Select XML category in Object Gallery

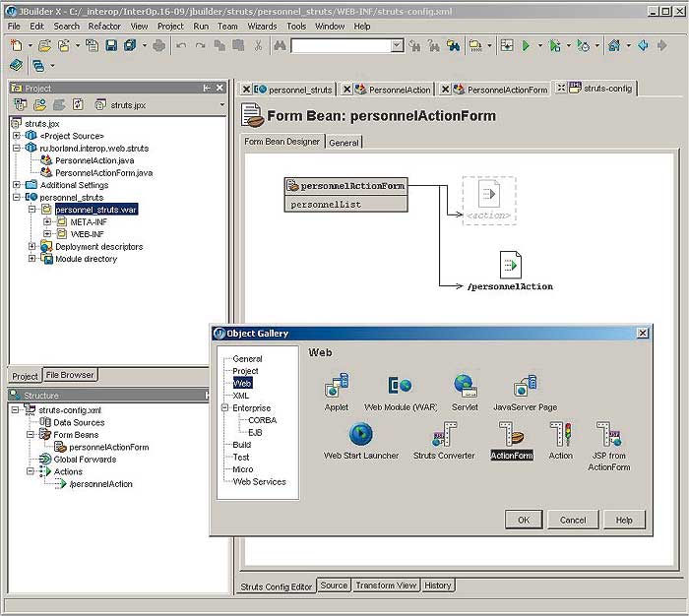coord(240,396)
